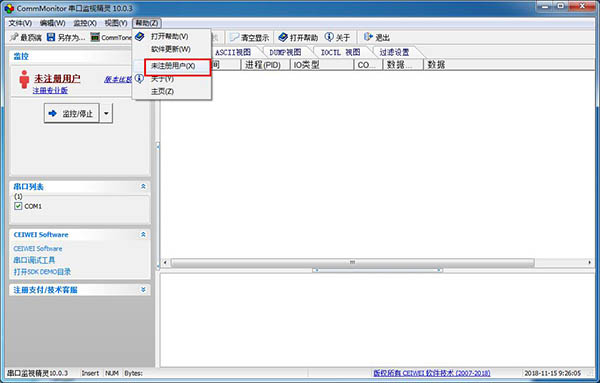The width and height of the screenshot is (600, 383).
Task: Expand the 注册支付/技术客服 panel
Action: [x=143, y=290]
